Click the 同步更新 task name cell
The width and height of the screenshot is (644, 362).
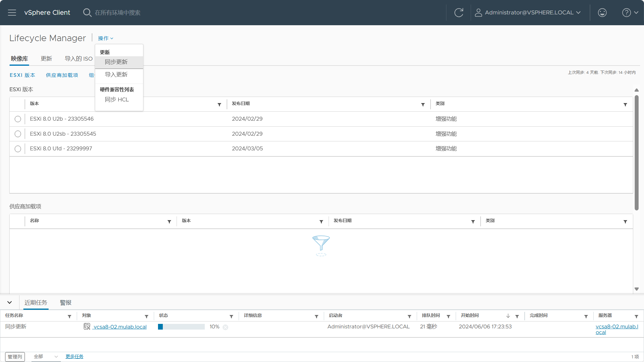[x=16, y=327]
